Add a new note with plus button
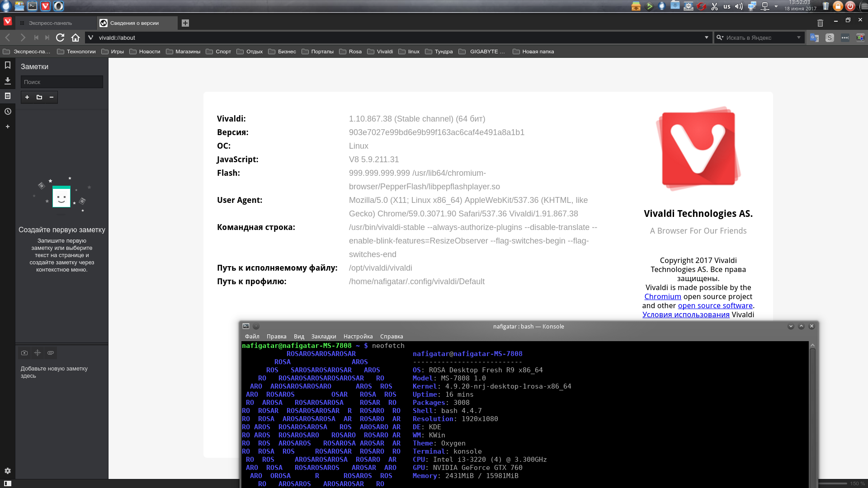The height and width of the screenshot is (488, 868). 27,97
